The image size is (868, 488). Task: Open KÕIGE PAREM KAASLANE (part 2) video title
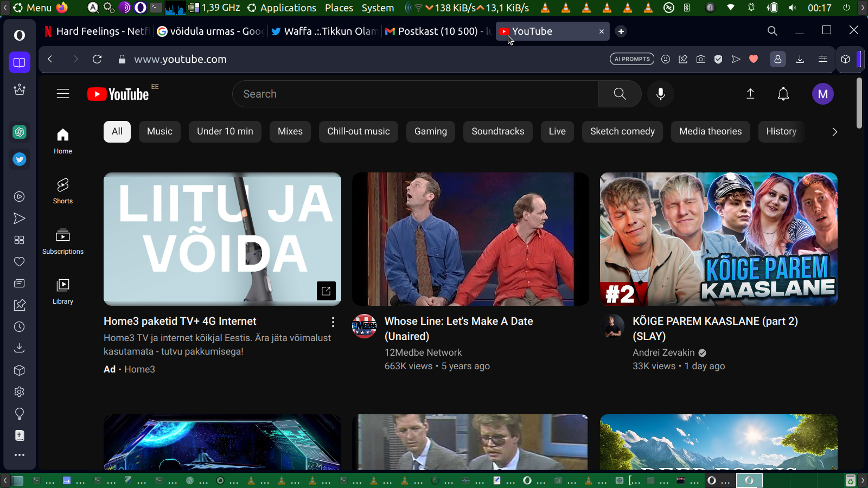click(x=715, y=329)
